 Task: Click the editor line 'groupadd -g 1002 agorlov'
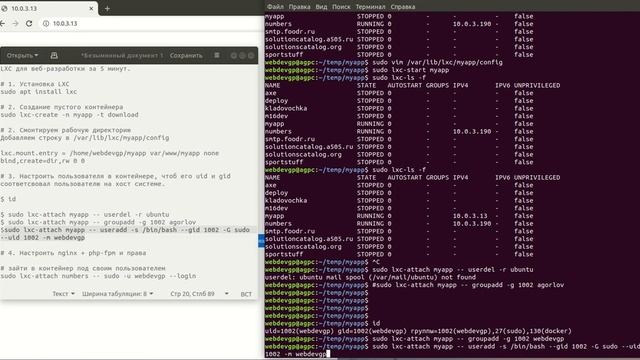pyautogui.click(x=98, y=222)
